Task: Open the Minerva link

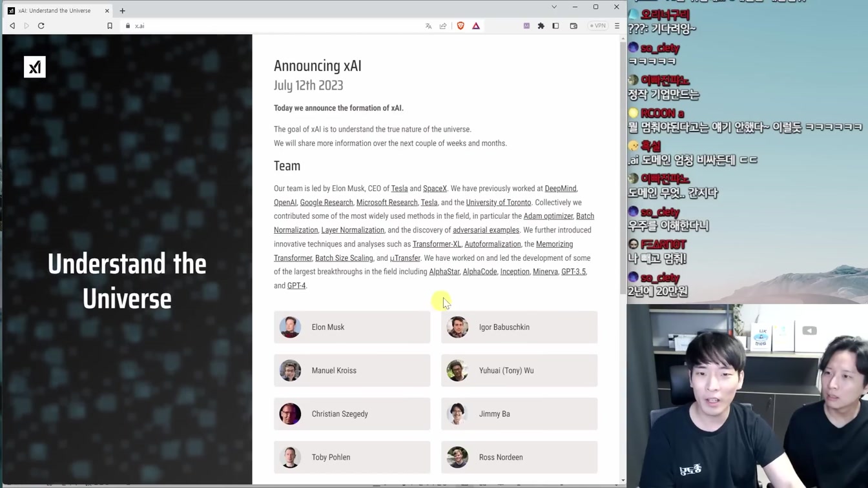Action: tap(545, 272)
